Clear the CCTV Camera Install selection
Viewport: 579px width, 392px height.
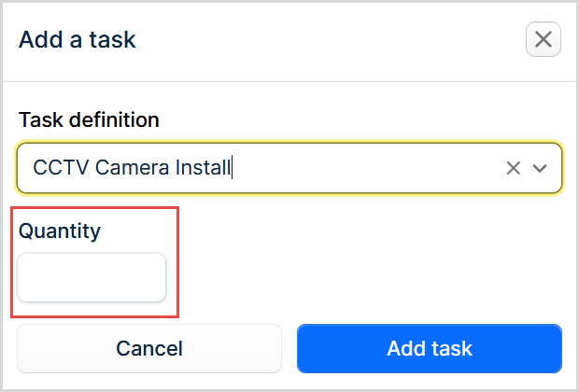point(513,168)
